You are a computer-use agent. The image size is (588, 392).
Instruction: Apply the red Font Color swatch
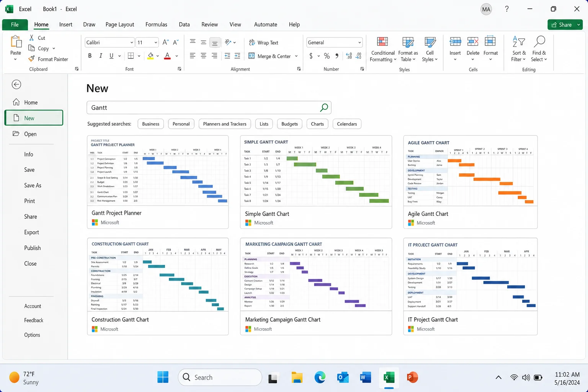coord(167,56)
